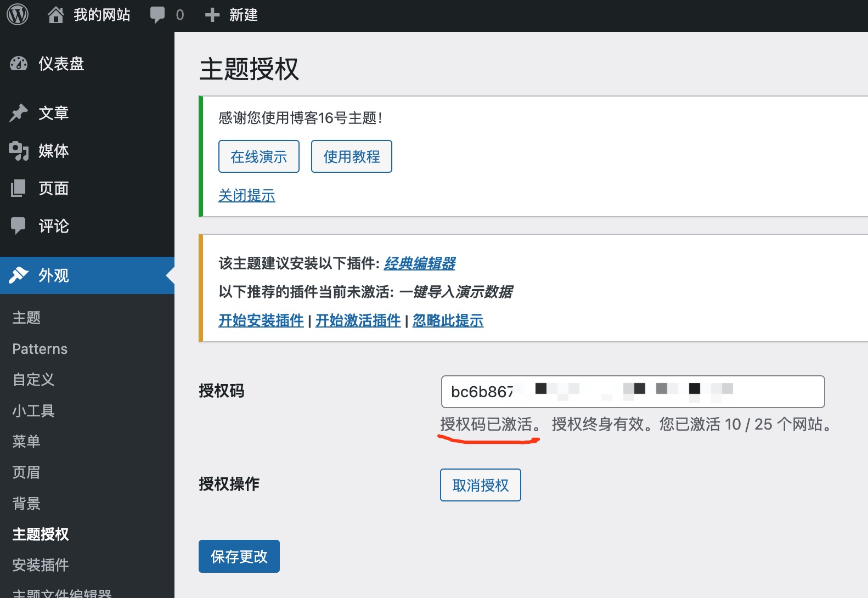Open 安装插件 submenu item
Screen dimensions: 868x598
(x=41, y=565)
